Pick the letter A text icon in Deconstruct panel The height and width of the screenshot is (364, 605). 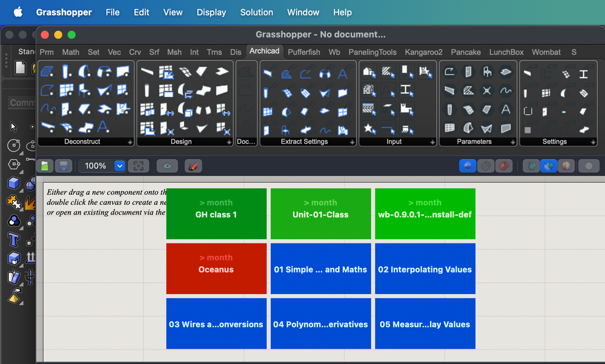(103, 127)
